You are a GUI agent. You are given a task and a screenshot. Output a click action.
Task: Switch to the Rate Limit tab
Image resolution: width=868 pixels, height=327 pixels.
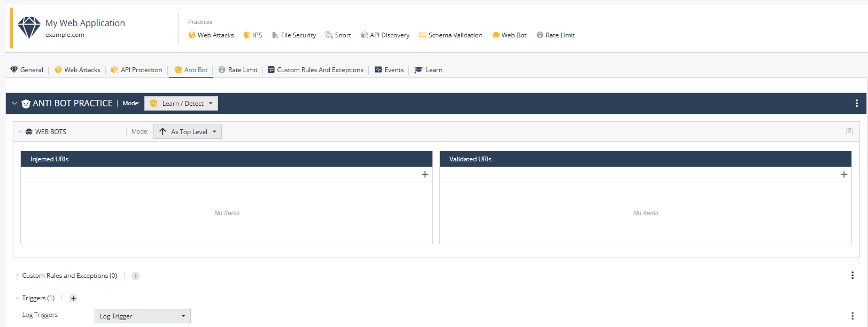tap(238, 70)
